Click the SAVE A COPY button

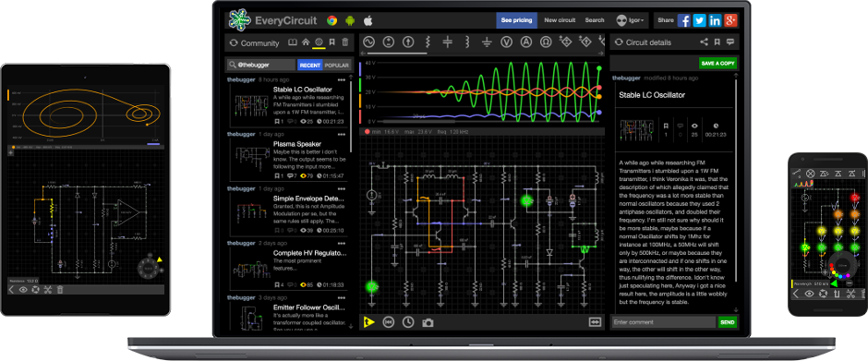coord(718,63)
